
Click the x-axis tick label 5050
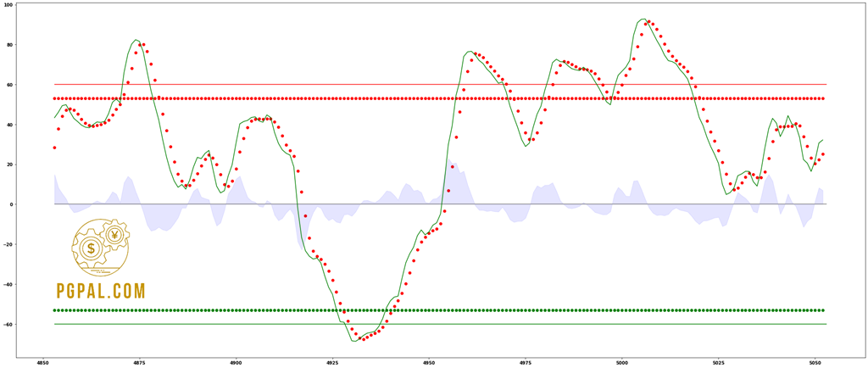(815, 363)
